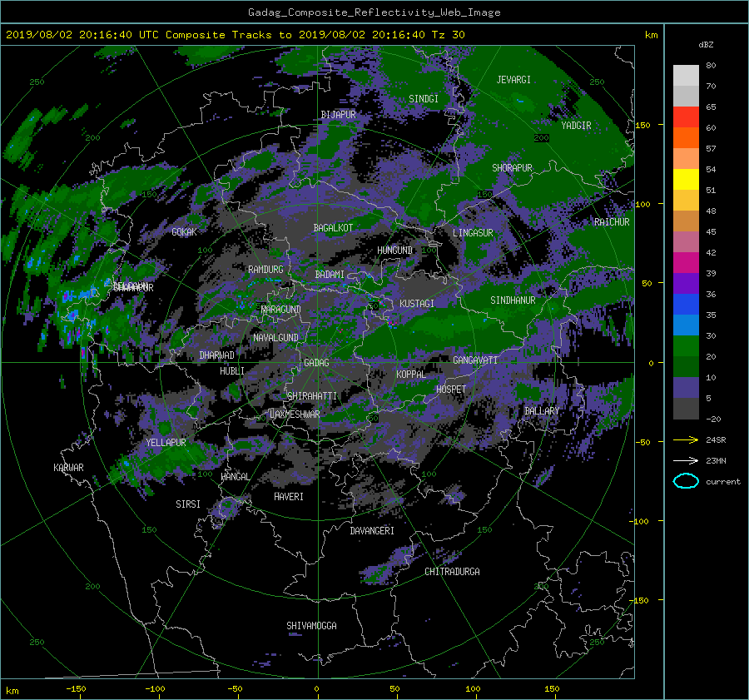
Task: Click the SHORAPUR city label
Action: [512, 168]
